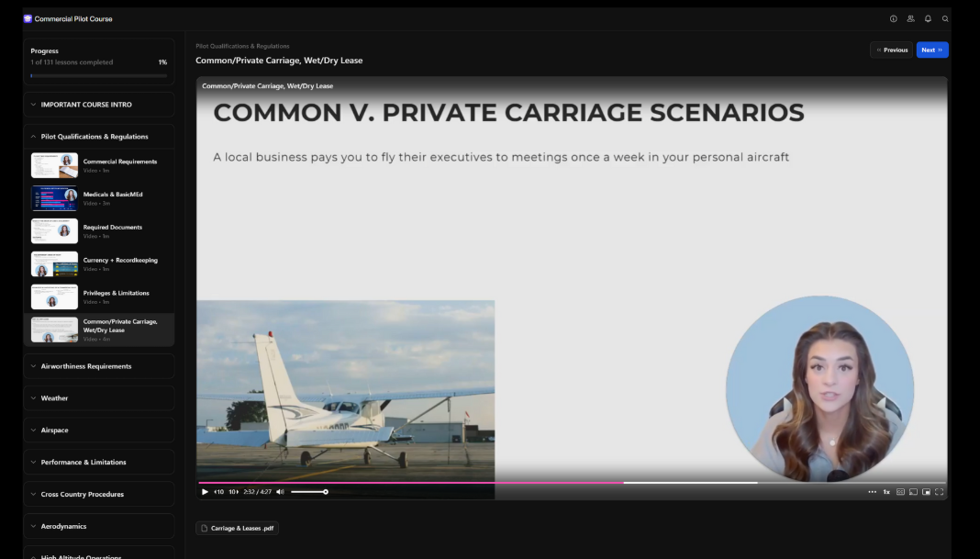This screenshot has width=980, height=559.
Task: Open the search icon in top bar
Action: pyautogui.click(x=945, y=17)
